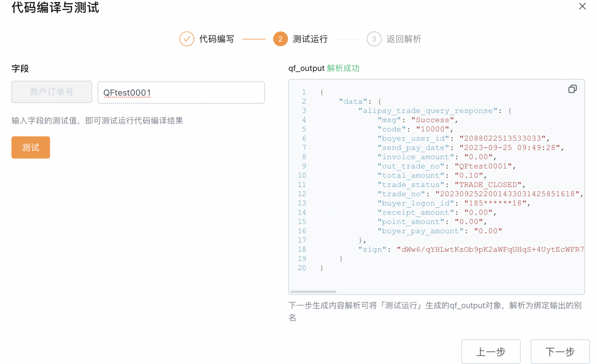
Task: Go to the 代码编写 step label
Action: [216, 39]
